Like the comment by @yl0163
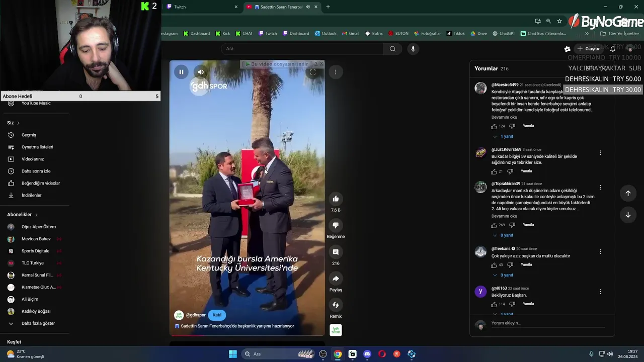644x362 pixels. 494,304
